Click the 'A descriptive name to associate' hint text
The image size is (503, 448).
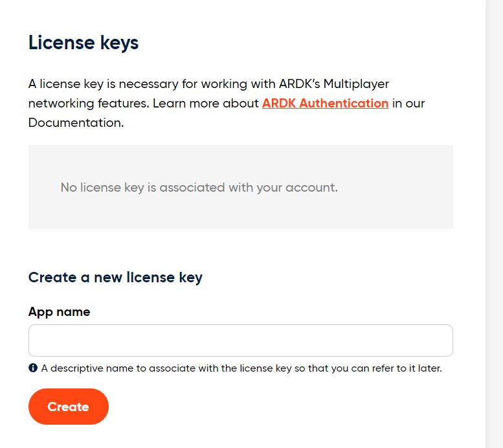(x=241, y=368)
